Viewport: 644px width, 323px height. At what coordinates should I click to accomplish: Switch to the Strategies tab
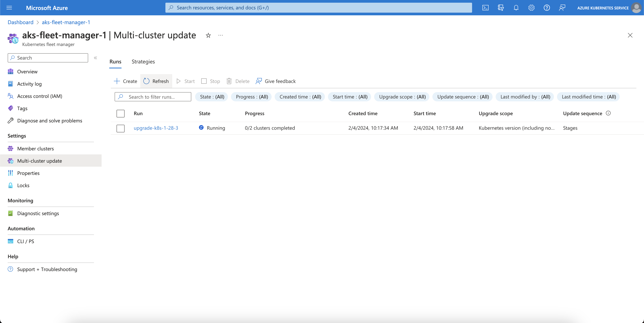(x=143, y=61)
